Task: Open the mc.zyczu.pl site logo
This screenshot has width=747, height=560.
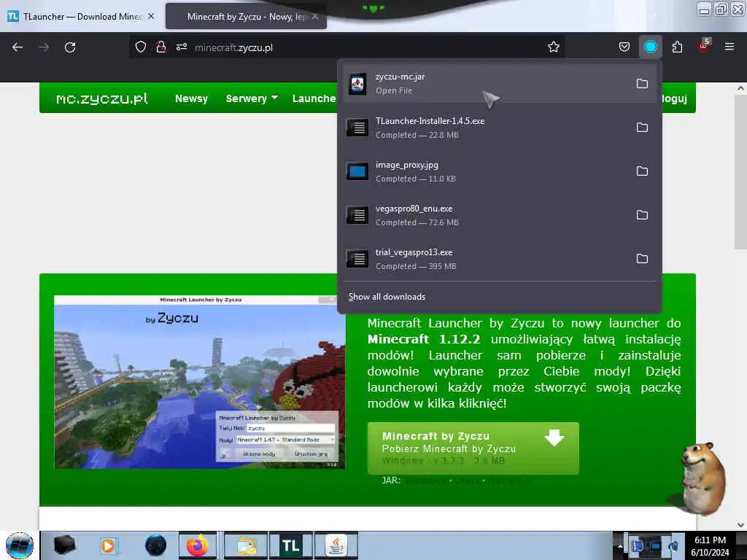Action: (x=102, y=98)
